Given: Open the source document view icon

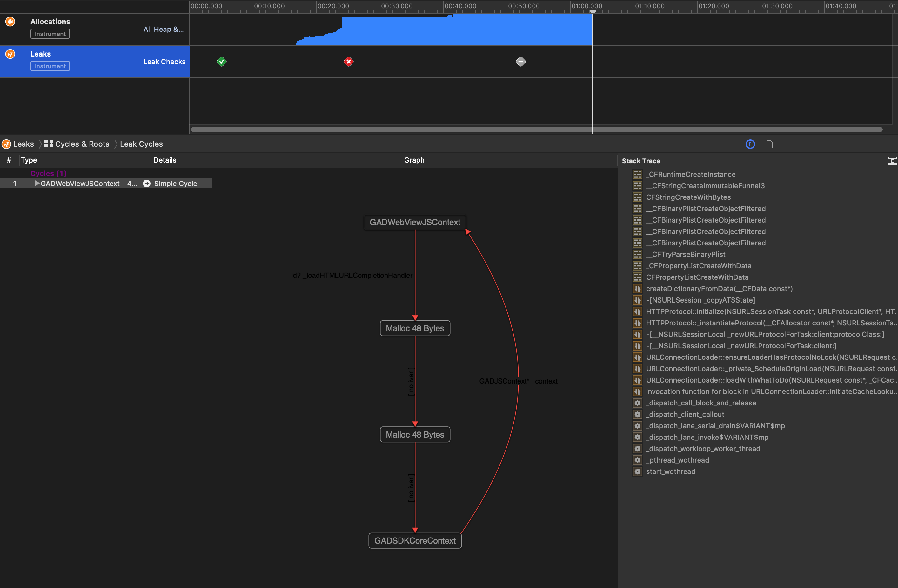Looking at the screenshot, I should 770,144.
